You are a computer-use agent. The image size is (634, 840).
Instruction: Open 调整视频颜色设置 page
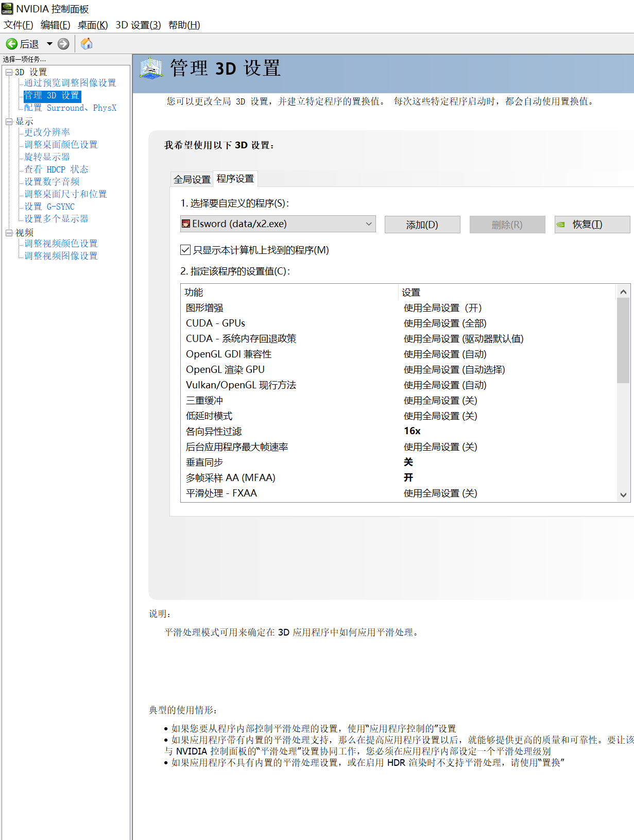point(61,244)
